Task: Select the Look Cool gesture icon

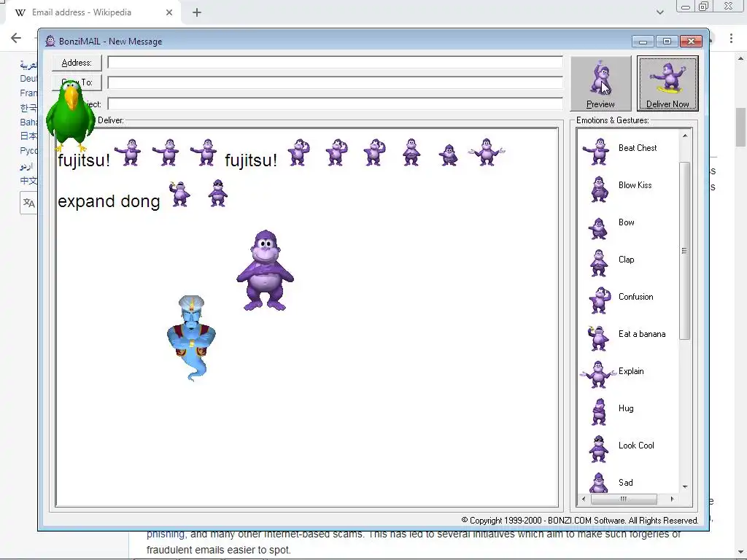Action: click(x=599, y=448)
